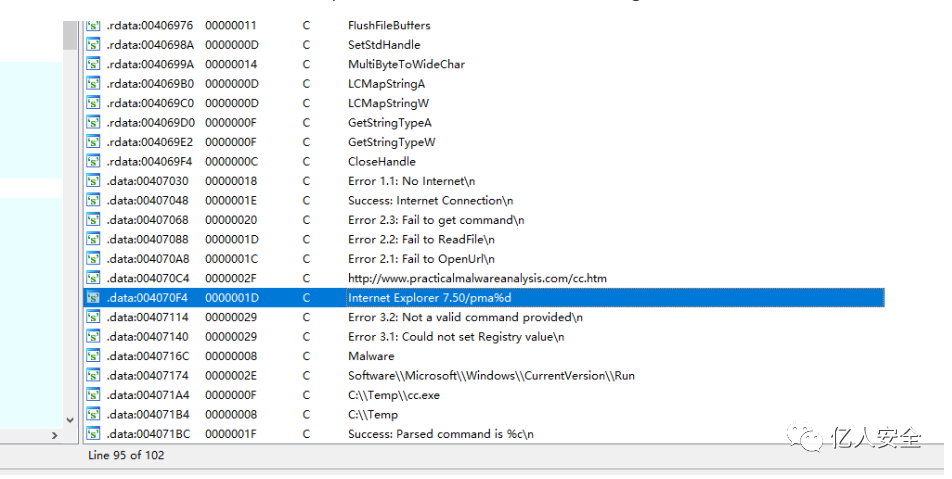This screenshot has width=952, height=479.
Task: Click the string icon beside Malware row
Action: click(93, 356)
